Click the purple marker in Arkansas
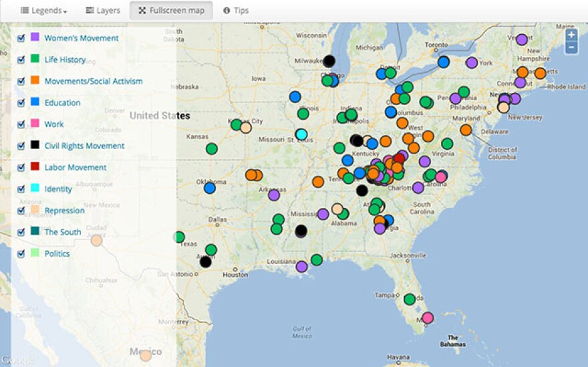The height and width of the screenshot is (367, 588). point(274,195)
